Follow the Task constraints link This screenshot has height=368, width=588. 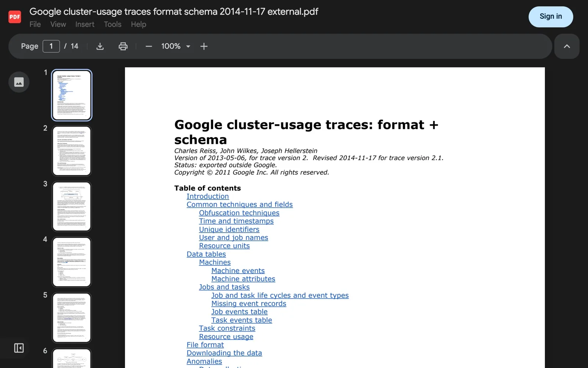pos(227,328)
